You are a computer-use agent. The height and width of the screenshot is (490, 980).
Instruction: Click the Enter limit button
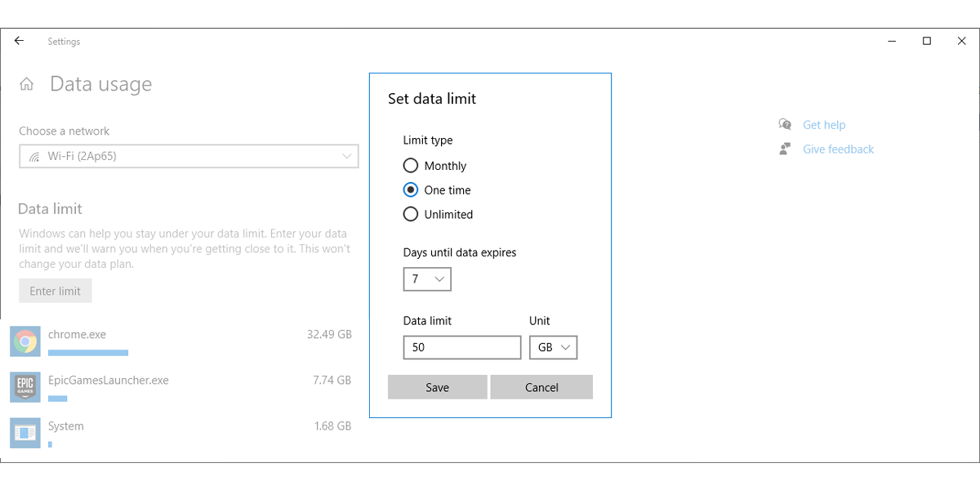click(55, 290)
